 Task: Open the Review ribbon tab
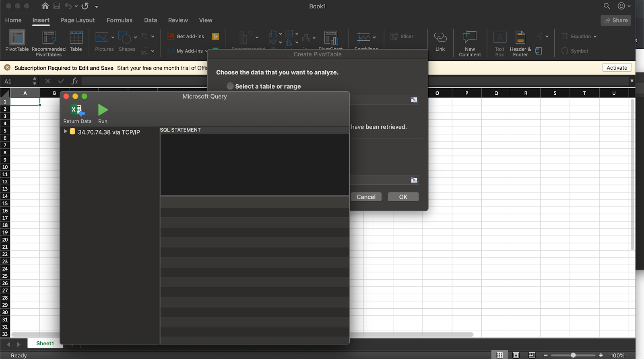click(x=178, y=20)
